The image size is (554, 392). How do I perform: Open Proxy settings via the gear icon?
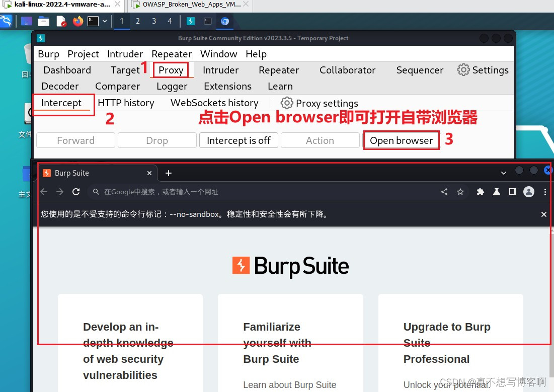(287, 103)
